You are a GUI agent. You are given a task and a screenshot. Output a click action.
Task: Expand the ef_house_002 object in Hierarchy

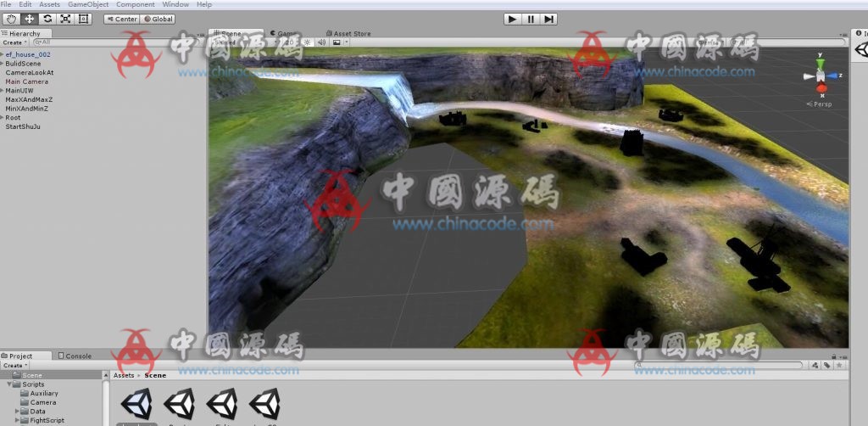coord(3,54)
